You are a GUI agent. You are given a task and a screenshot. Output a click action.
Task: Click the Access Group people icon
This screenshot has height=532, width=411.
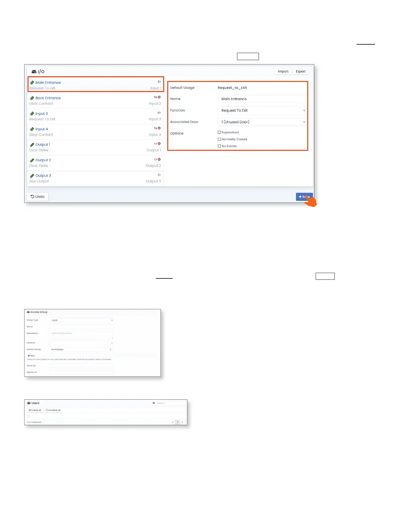point(28,312)
